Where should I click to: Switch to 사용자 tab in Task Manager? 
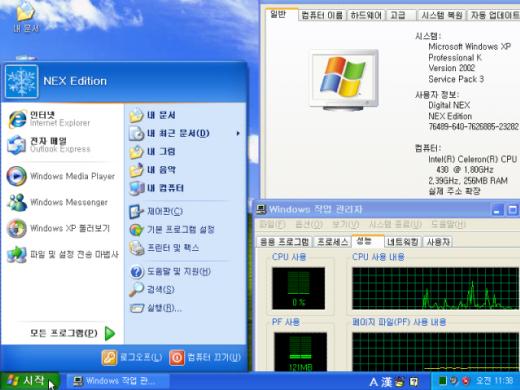point(438,242)
